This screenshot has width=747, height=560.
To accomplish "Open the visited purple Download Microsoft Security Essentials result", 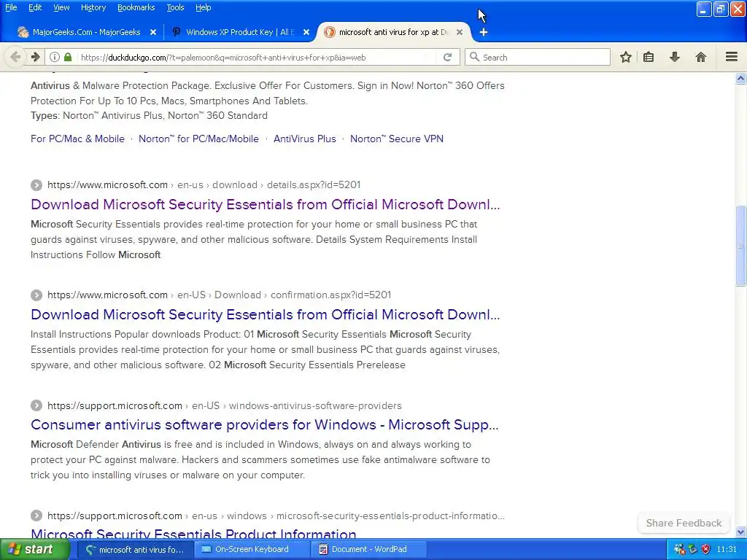I will pyautogui.click(x=266, y=205).
